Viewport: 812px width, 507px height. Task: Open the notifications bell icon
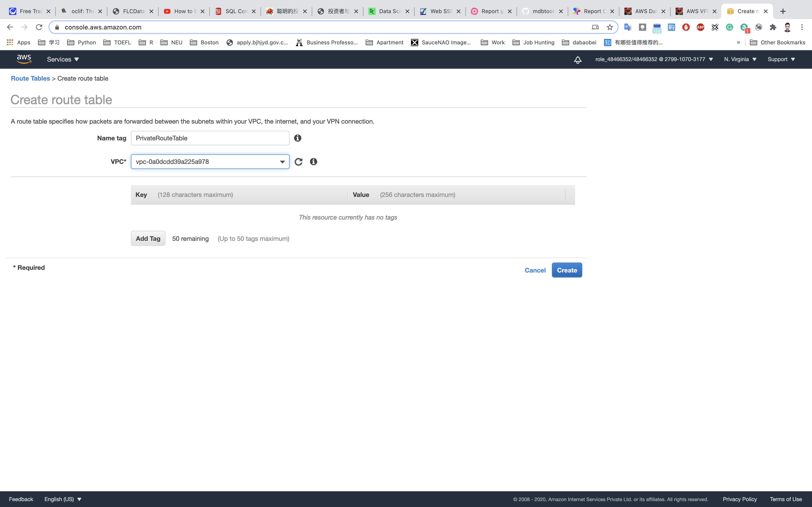click(x=578, y=60)
